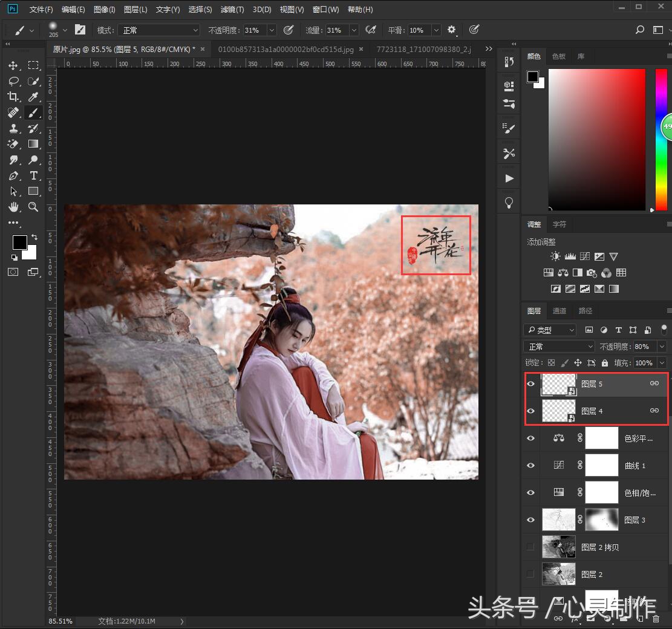Add a Brightness/Contrast adjustment
Viewport: 672px width, 629px height.
point(555,256)
